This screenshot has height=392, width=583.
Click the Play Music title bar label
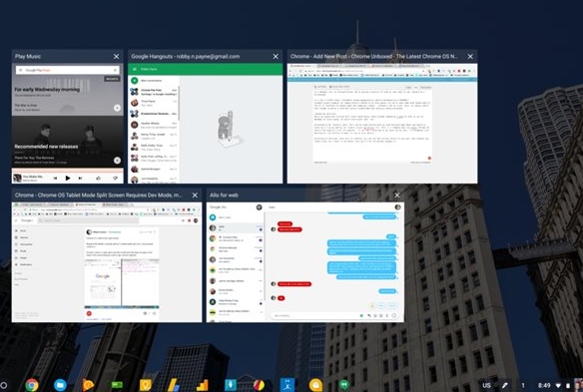[x=28, y=57]
